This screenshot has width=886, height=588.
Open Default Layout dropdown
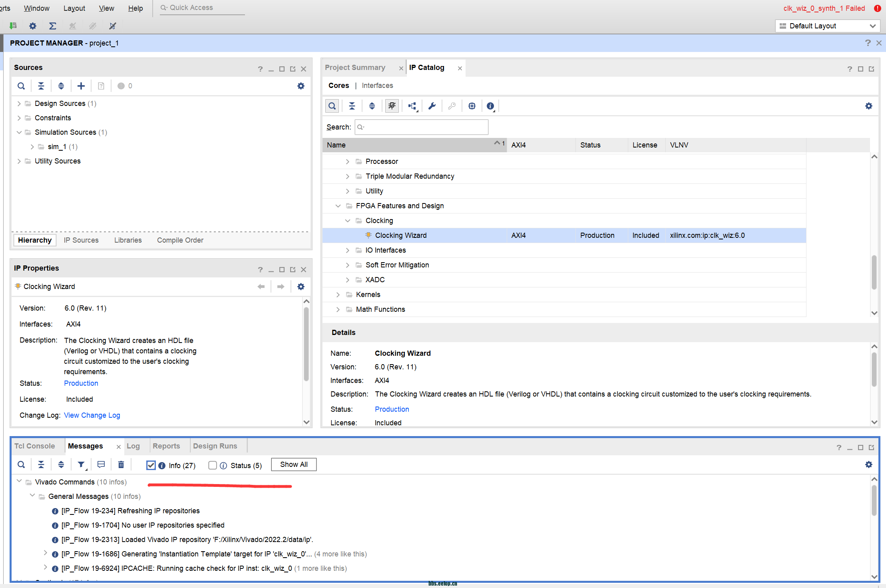coord(828,26)
